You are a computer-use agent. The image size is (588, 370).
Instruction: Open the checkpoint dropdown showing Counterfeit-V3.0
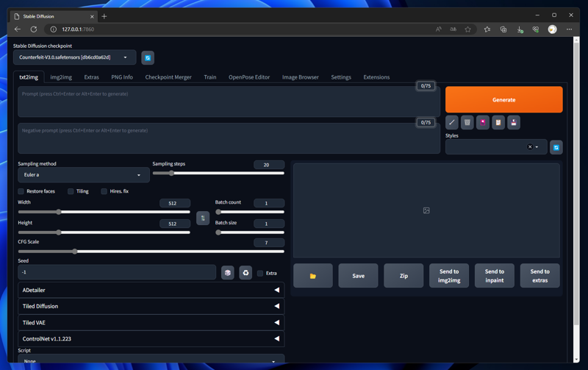pyautogui.click(x=75, y=57)
